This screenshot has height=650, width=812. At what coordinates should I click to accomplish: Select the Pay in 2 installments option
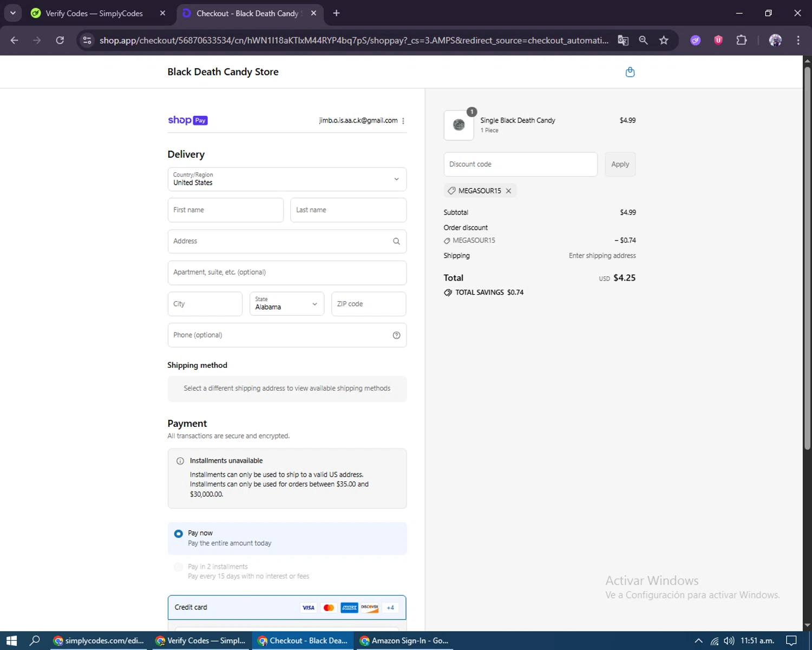pyautogui.click(x=178, y=567)
